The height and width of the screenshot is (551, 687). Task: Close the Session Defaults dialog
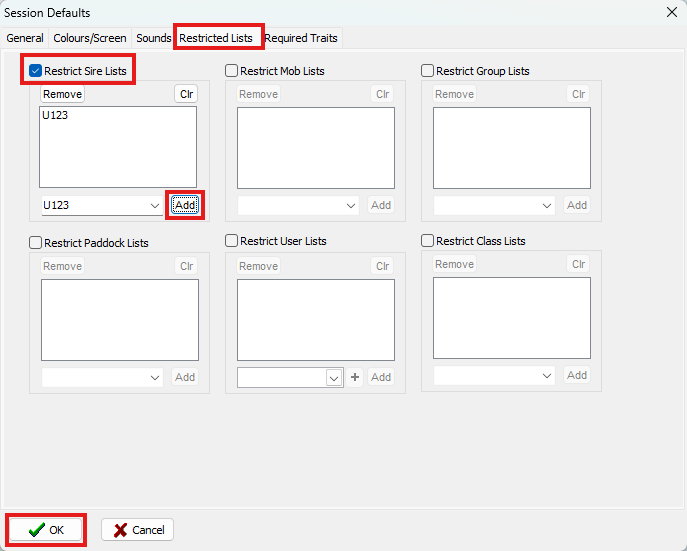[670, 12]
